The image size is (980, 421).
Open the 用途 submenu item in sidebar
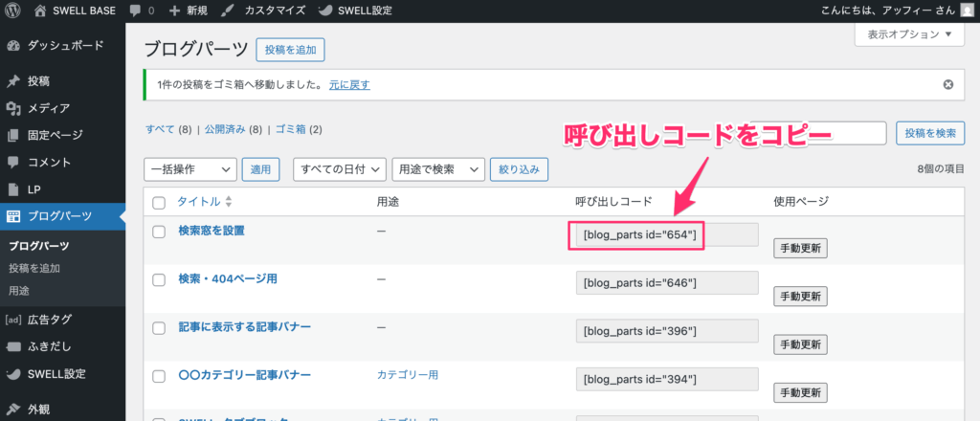pyautogui.click(x=18, y=290)
